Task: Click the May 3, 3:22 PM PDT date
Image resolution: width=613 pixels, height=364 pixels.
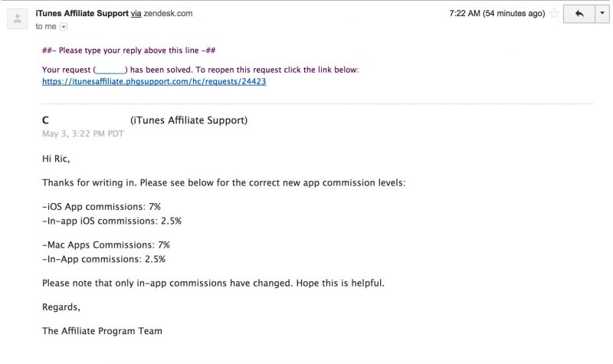Action: [83, 133]
